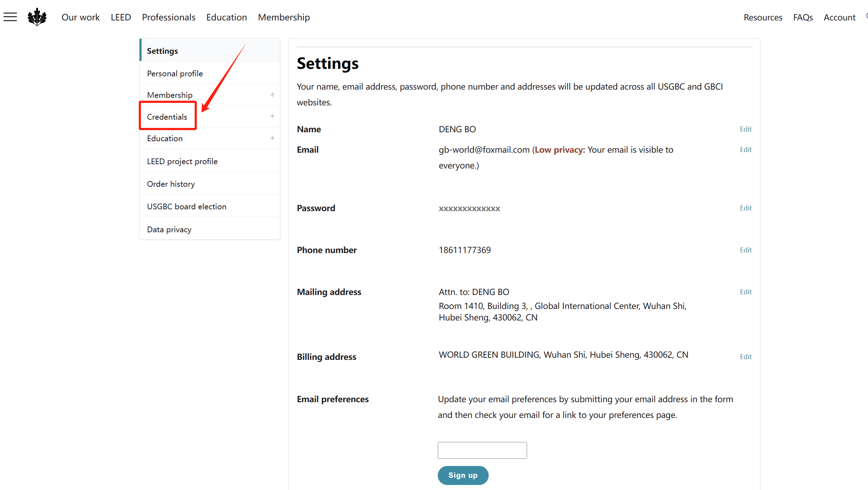Image resolution: width=868 pixels, height=490 pixels.
Task: Expand the Membership sidebar section plus
Action: 272,95
